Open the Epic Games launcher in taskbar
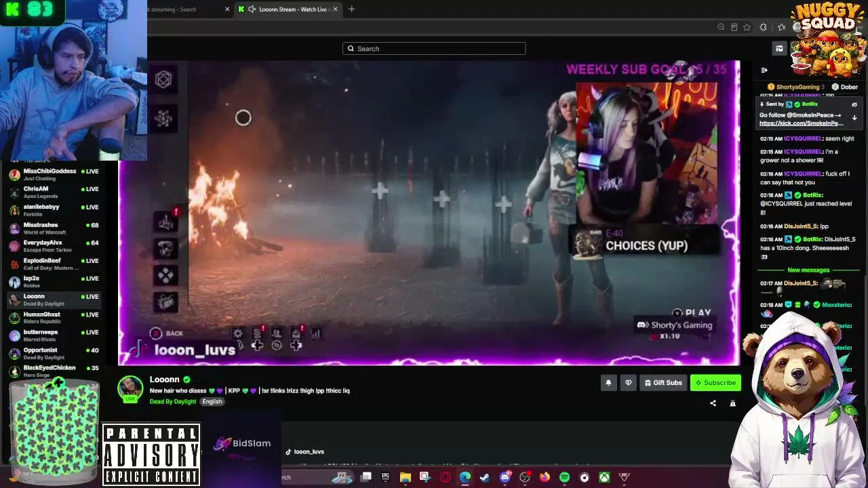 point(386,477)
